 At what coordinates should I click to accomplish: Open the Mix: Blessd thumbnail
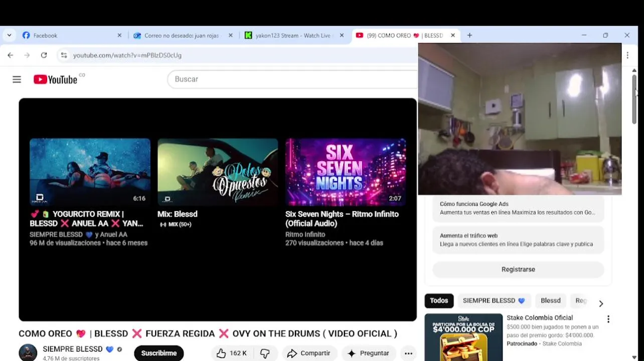(218, 172)
